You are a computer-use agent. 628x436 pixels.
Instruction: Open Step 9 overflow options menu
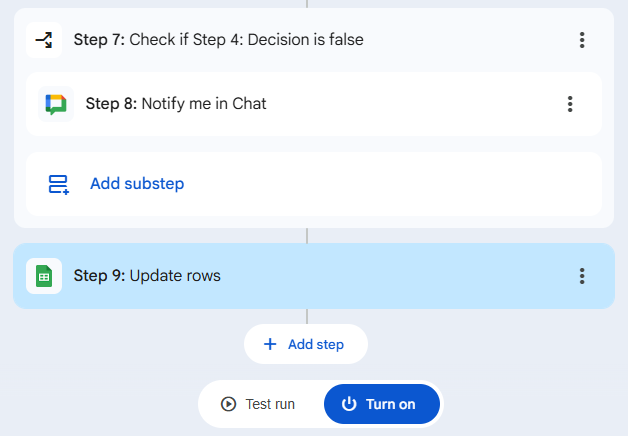point(582,276)
